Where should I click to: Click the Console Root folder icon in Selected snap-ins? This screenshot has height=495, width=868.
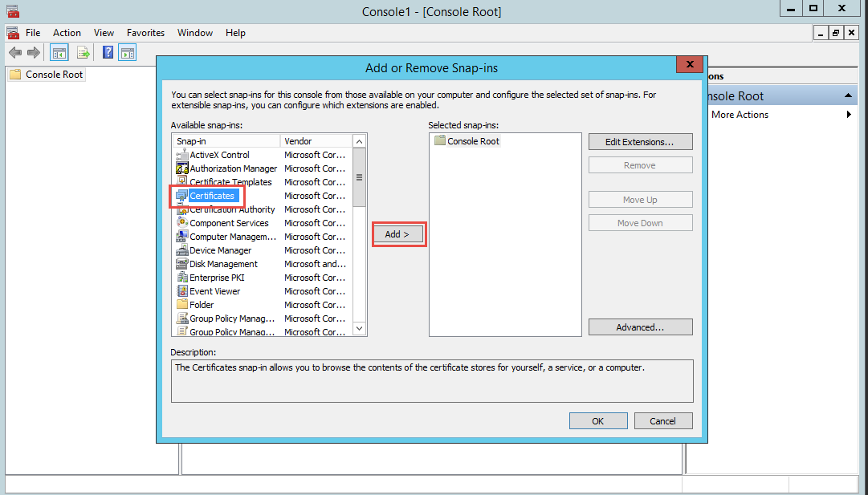440,140
